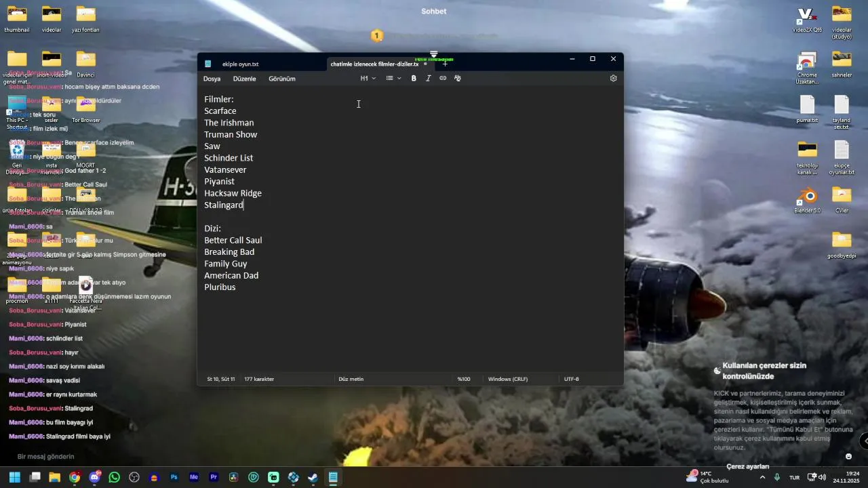Open DaVinci Resolve from the taskbar
The height and width of the screenshot is (488, 868).
coord(234,477)
